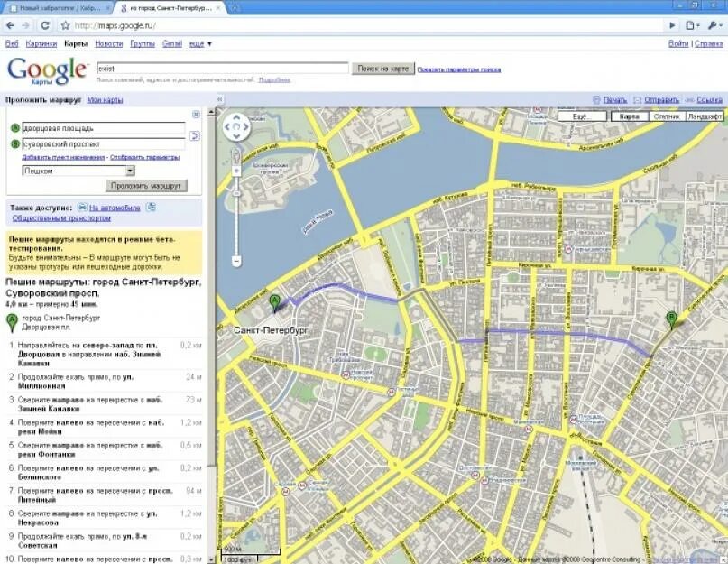Pan the map left with the arrow
Image resolution: width=728 pixels, height=564 pixels.
click(x=227, y=127)
